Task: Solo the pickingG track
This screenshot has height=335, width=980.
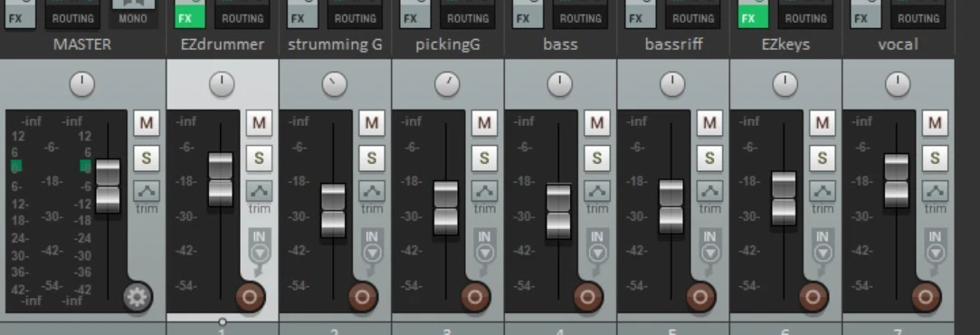Action: 484,158
